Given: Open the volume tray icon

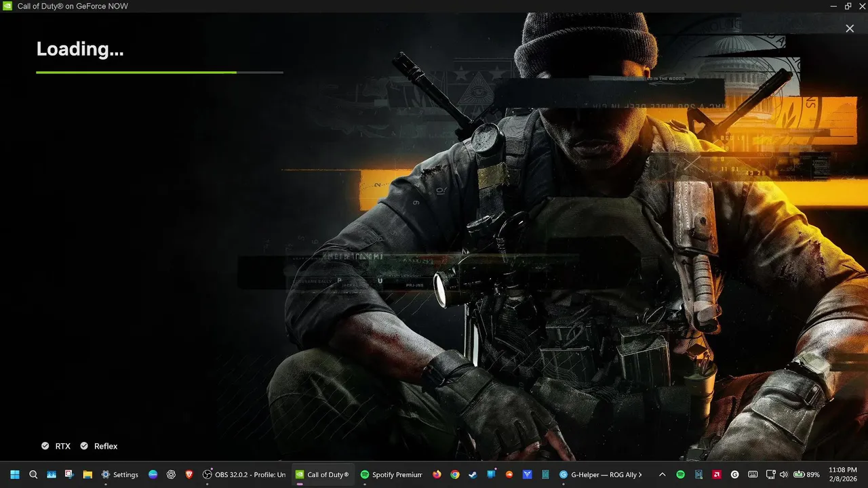Looking at the screenshot, I should point(784,474).
